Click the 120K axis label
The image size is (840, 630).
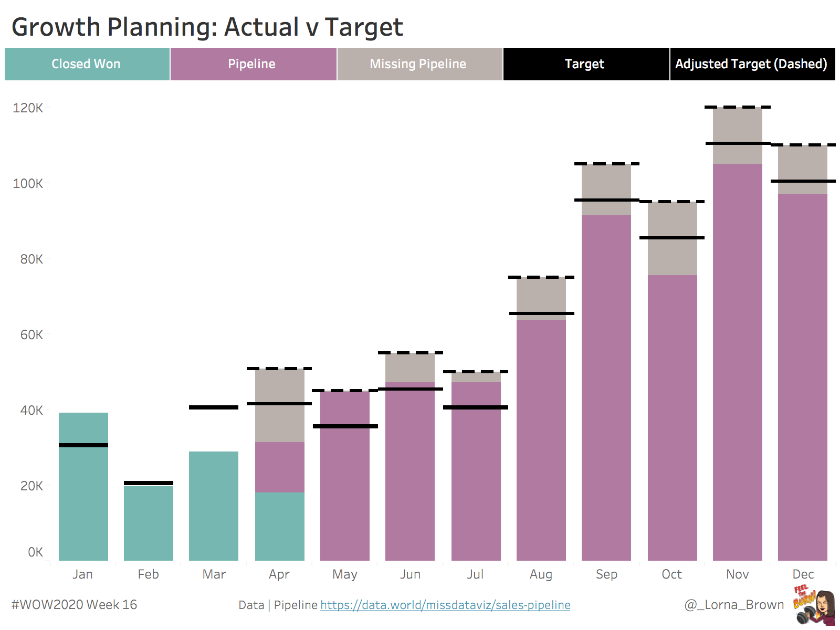pyautogui.click(x=28, y=108)
